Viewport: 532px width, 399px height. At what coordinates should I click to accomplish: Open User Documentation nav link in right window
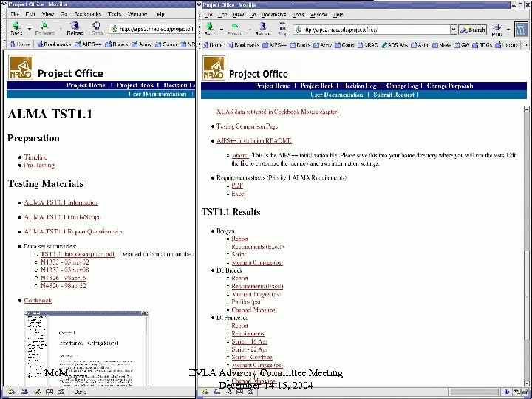337,95
